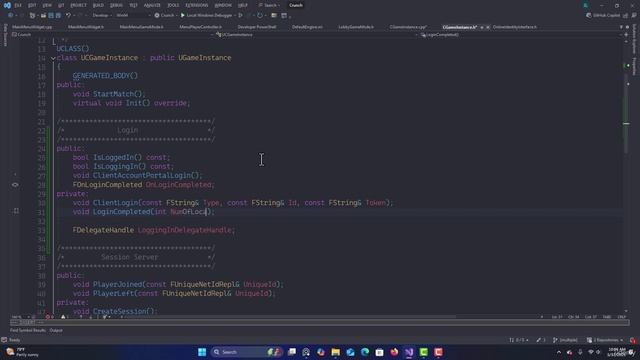Open the Crunch project scope dropdown

pos(112,35)
